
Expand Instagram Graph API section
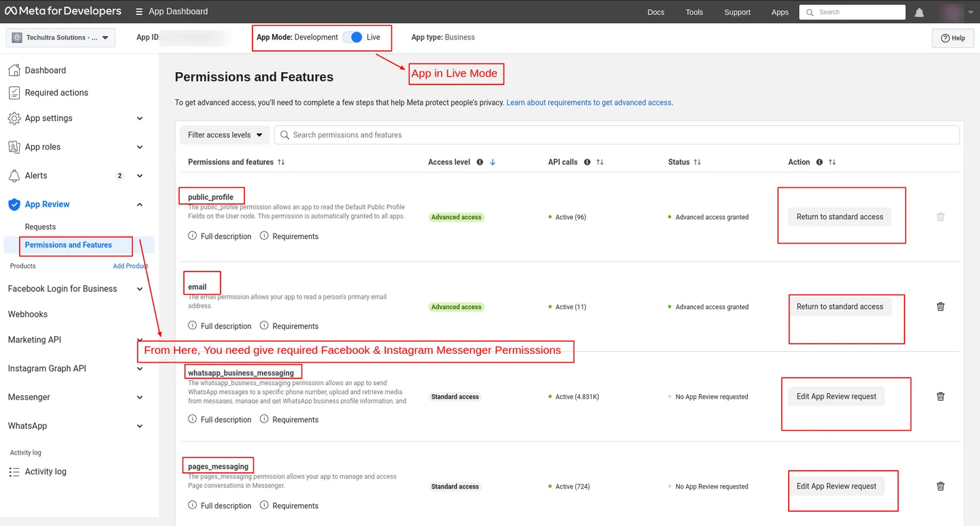[140, 369]
